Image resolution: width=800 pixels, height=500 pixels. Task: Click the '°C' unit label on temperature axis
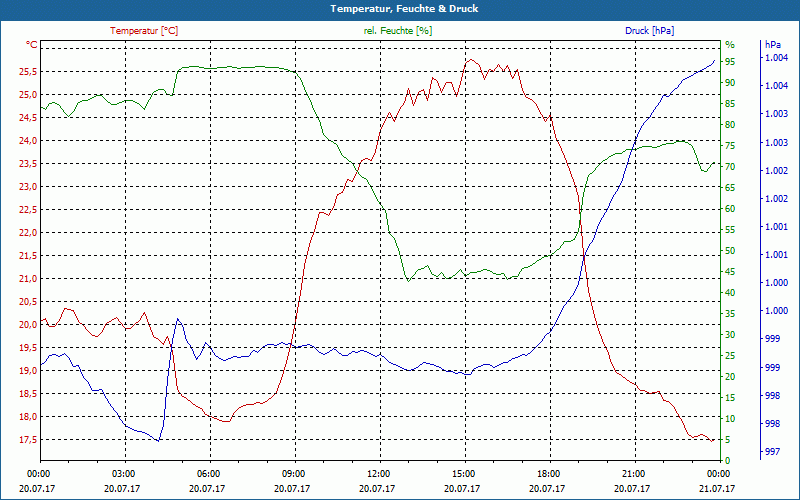point(31,45)
